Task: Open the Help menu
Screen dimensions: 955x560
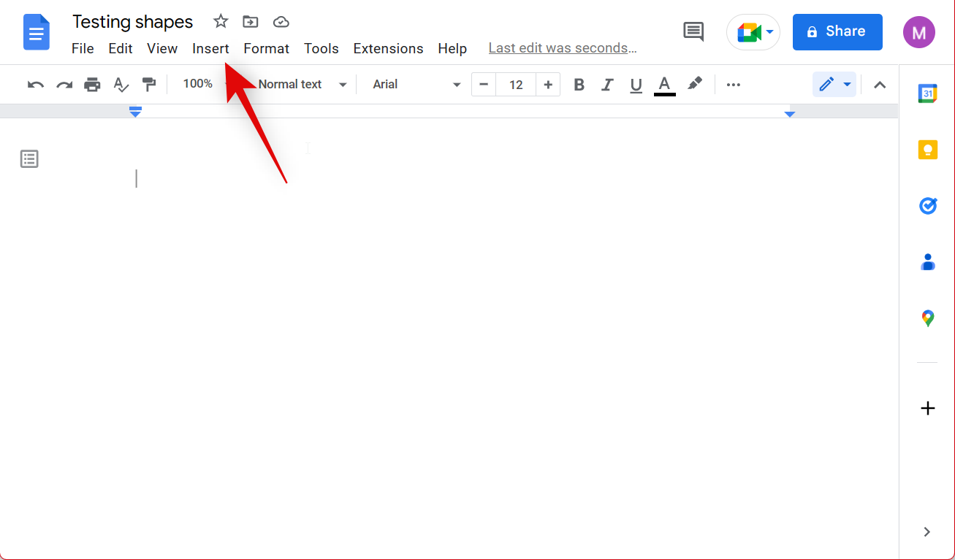Action: pos(452,49)
